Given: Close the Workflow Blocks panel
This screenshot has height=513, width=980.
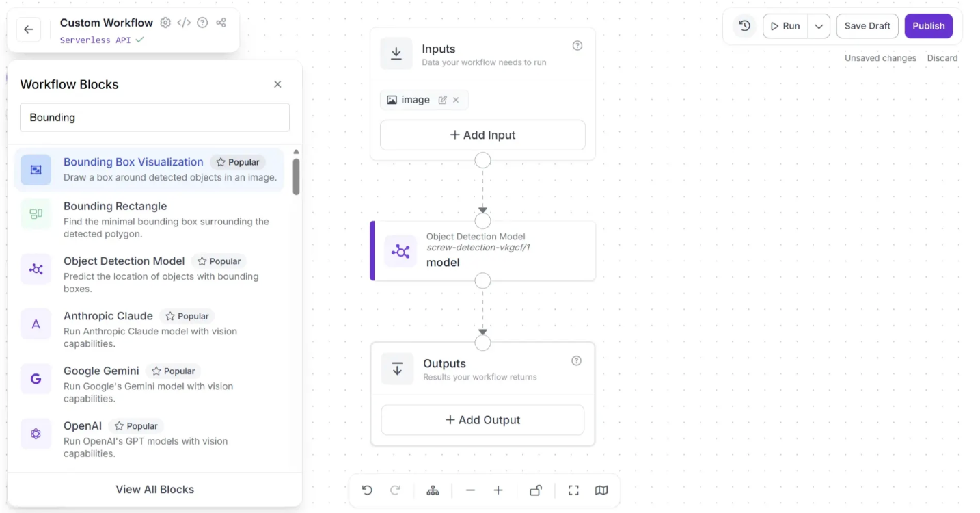Looking at the screenshot, I should coord(277,84).
